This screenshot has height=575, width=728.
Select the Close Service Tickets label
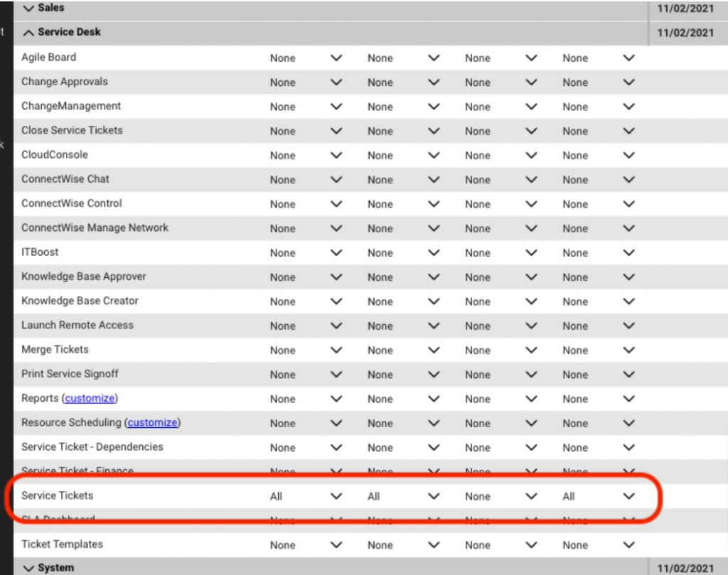tap(72, 130)
